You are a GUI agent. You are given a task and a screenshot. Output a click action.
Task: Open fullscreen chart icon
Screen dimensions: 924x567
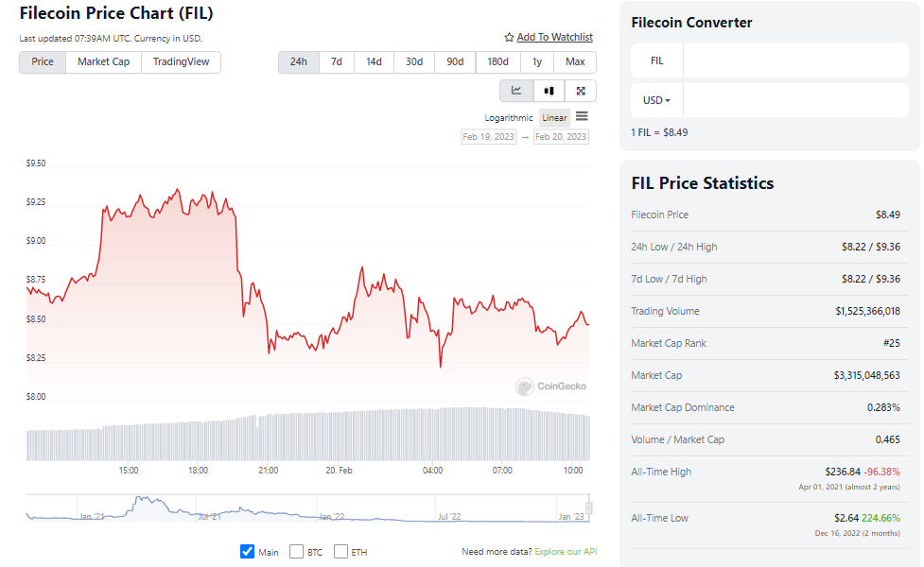(x=581, y=91)
